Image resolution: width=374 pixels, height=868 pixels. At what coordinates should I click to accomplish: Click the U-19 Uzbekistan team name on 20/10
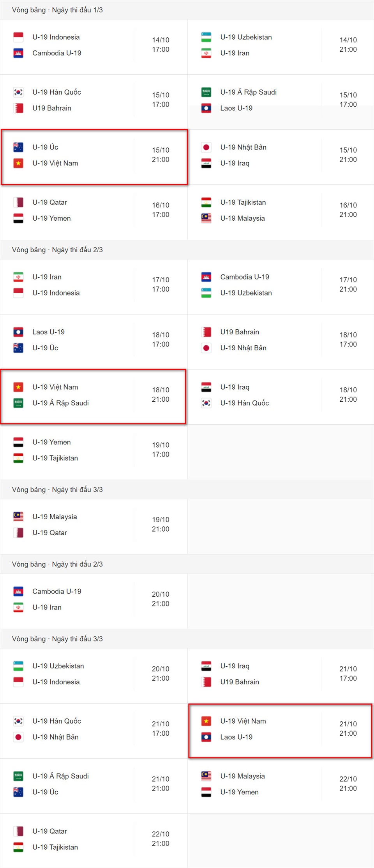tap(58, 666)
